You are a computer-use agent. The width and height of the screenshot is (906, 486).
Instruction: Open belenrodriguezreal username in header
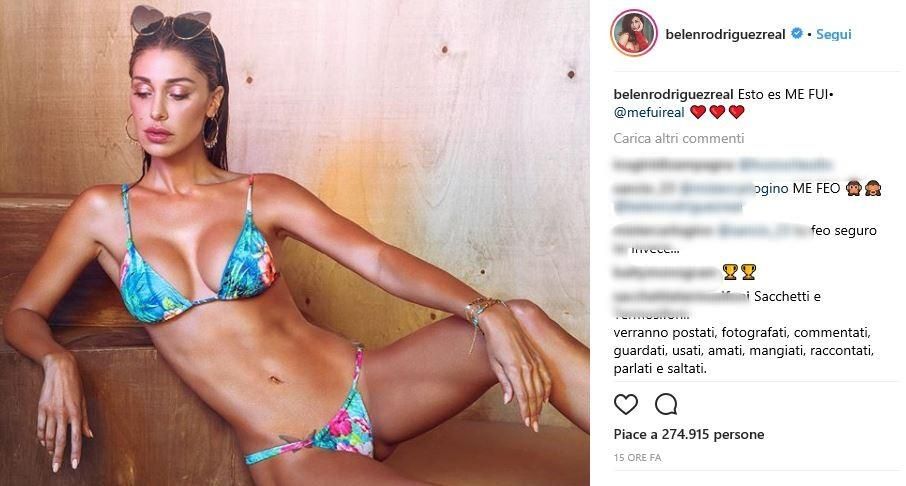(725, 34)
